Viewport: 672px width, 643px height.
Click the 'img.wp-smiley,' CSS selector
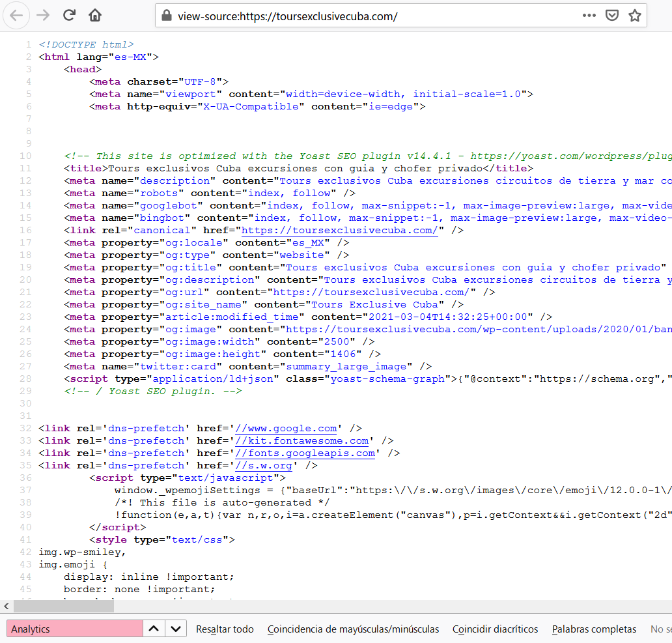click(82, 552)
